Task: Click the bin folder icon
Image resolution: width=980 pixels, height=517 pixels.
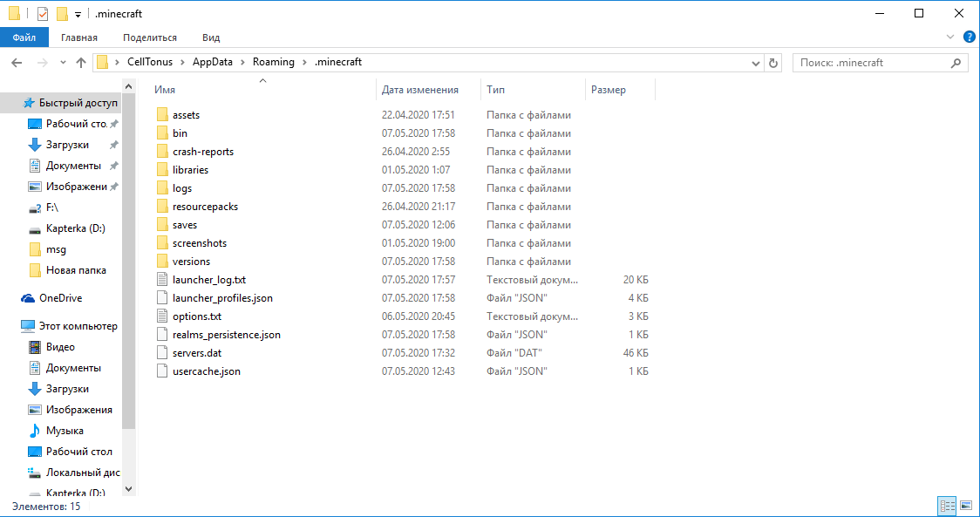Action: (x=162, y=133)
